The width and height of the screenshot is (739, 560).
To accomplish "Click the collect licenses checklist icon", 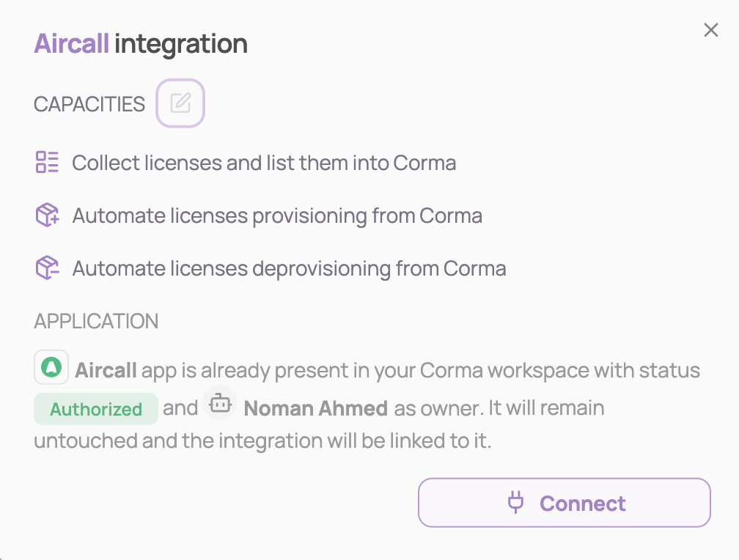I will 47,162.
